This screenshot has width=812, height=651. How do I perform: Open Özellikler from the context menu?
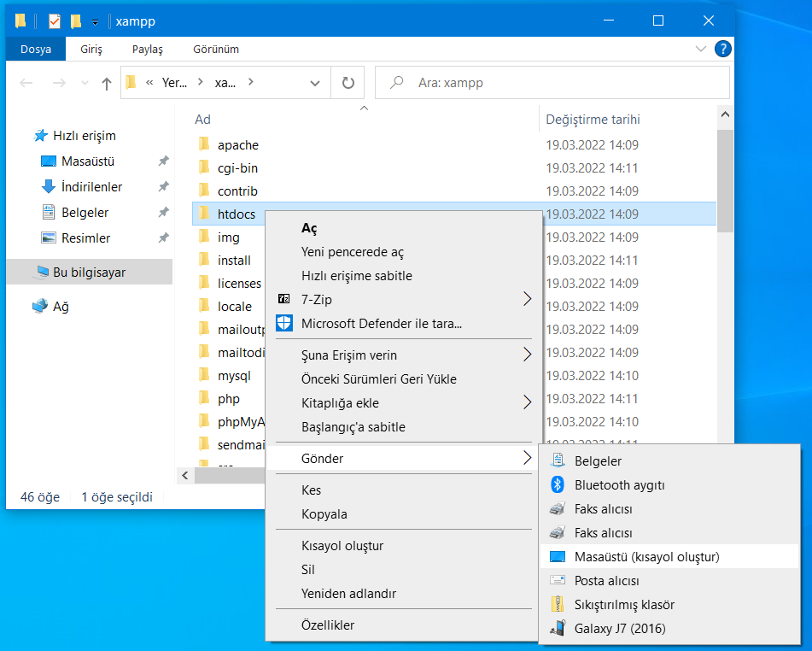click(x=404, y=625)
